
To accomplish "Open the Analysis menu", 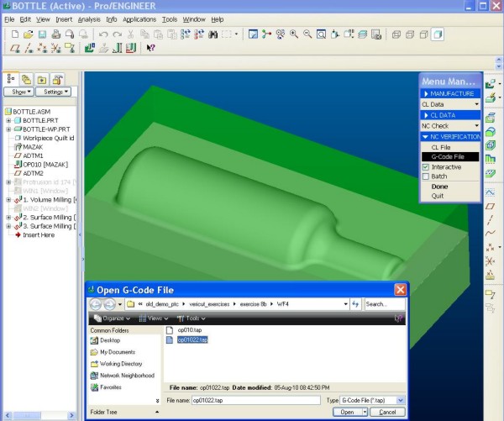I will 89,19.
